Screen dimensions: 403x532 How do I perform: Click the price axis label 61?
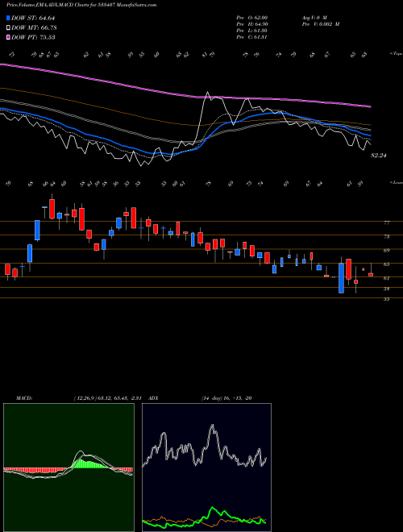coord(387,278)
